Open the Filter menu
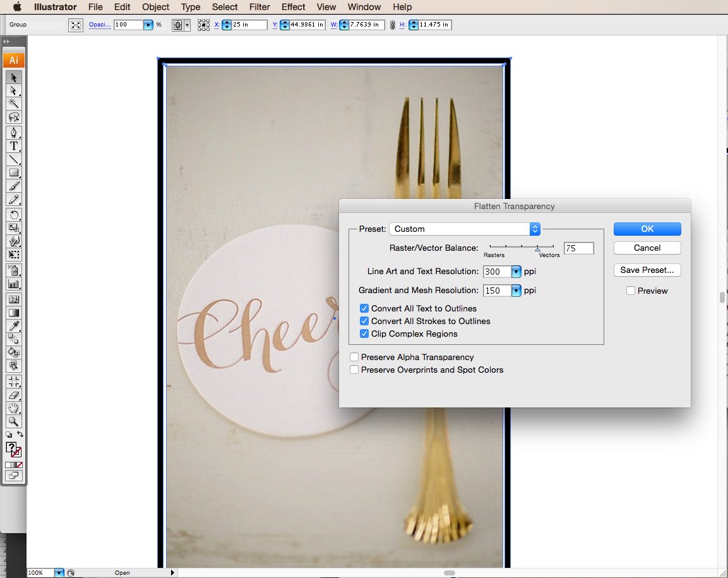 click(x=260, y=7)
